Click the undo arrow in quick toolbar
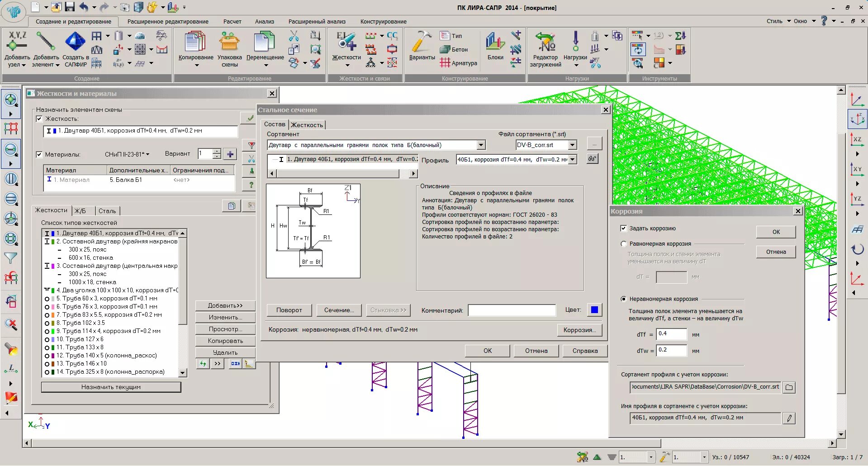 tap(84, 7)
